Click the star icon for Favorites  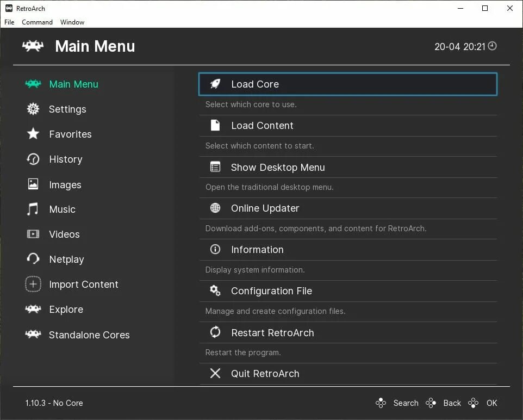coord(33,134)
